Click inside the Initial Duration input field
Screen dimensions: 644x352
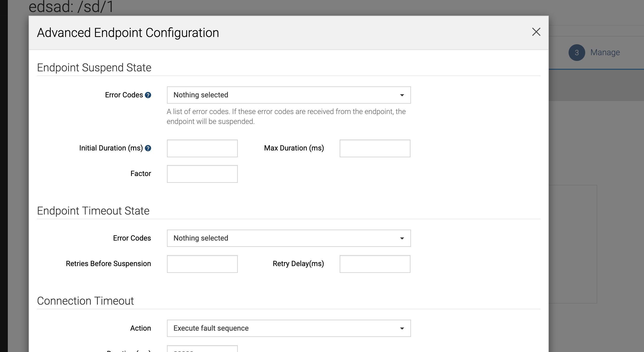point(202,148)
